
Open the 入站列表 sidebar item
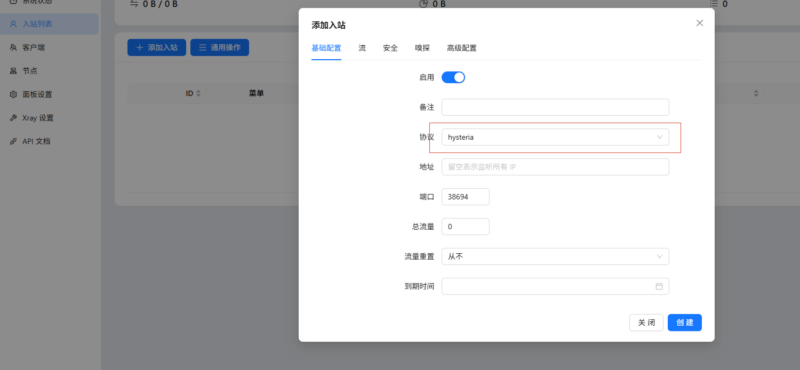click(49, 24)
